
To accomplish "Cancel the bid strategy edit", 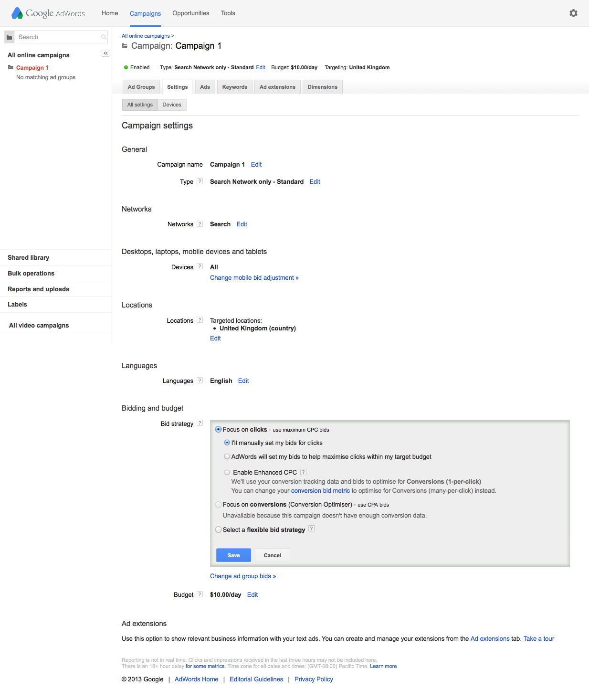I will pos(273,555).
